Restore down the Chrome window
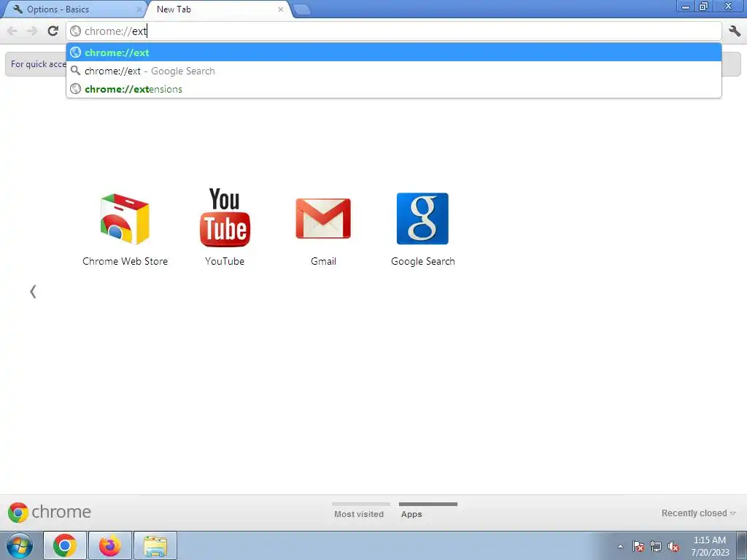The height and width of the screenshot is (560, 747). [703, 7]
